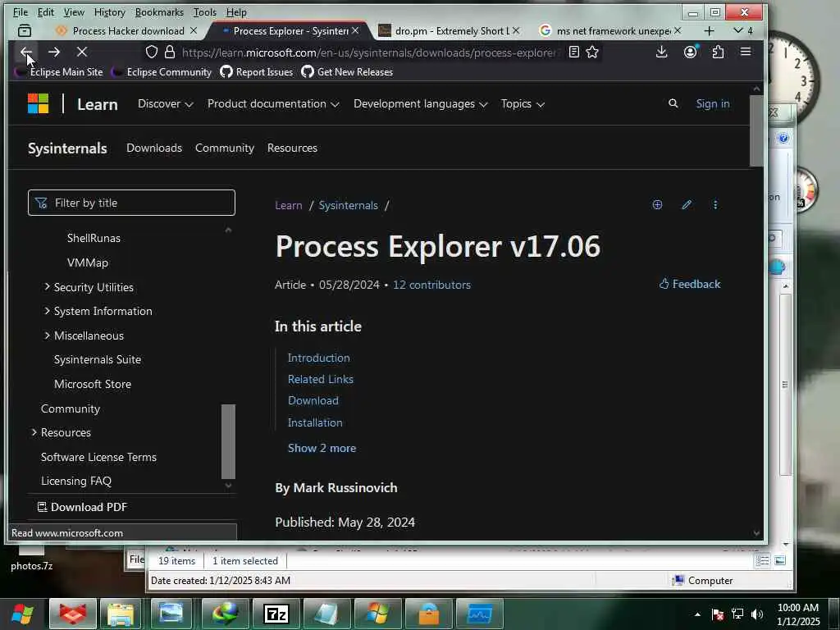This screenshot has height=630, width=840.
Task: Open the 12 contributors link
Action: 431,285
